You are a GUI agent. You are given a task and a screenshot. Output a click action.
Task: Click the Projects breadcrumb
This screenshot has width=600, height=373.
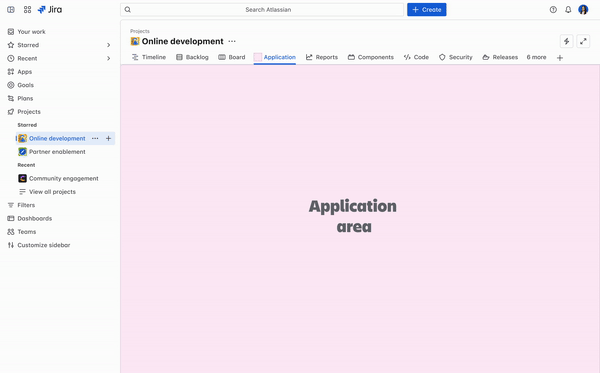tap(140, 31)
